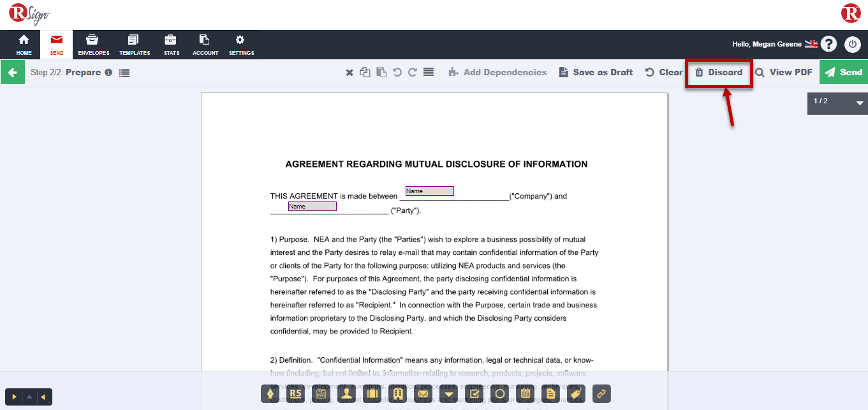
Task: Open the align lines icon in the toolbar
Action: (429, 72)
